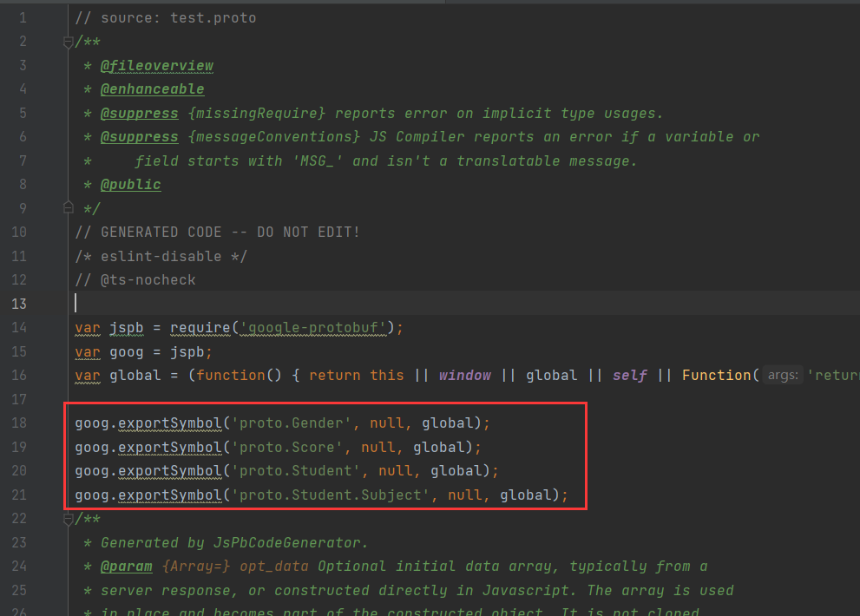This screenshot has height=616, width=860.
Task: Click exportSymbol on line 18
Action: 169,423
